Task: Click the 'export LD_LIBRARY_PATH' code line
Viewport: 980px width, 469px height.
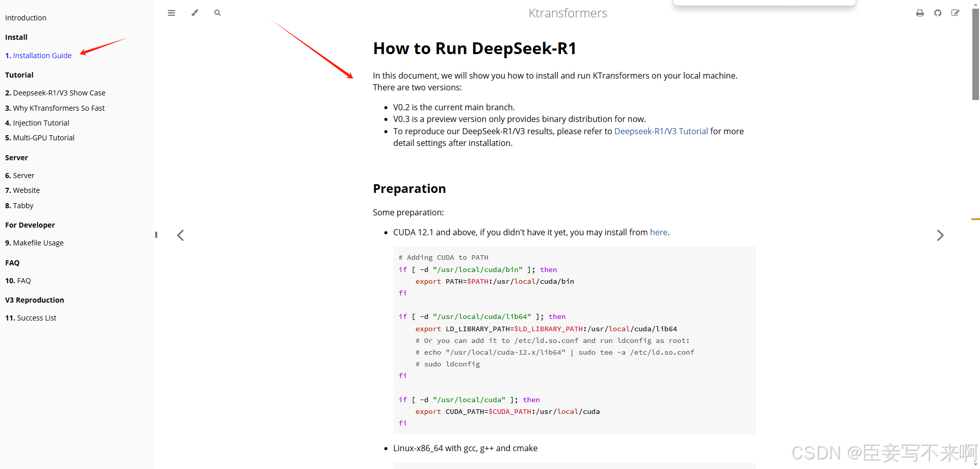Action: 546,329
